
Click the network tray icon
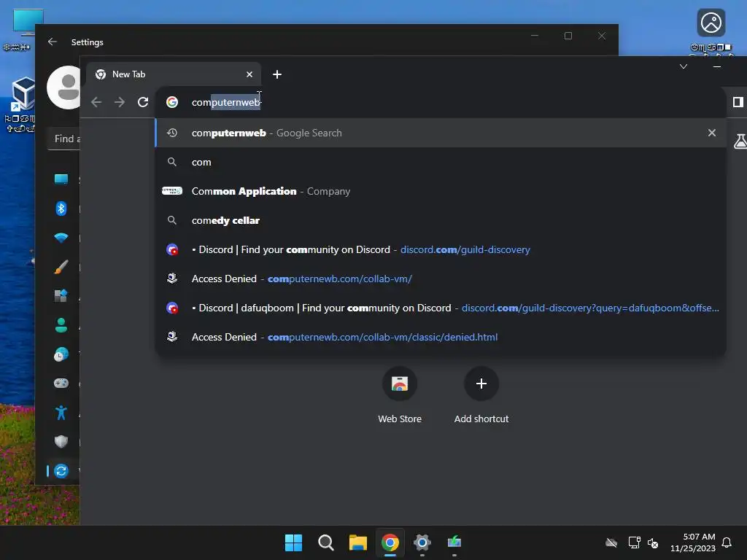[634, 542]
